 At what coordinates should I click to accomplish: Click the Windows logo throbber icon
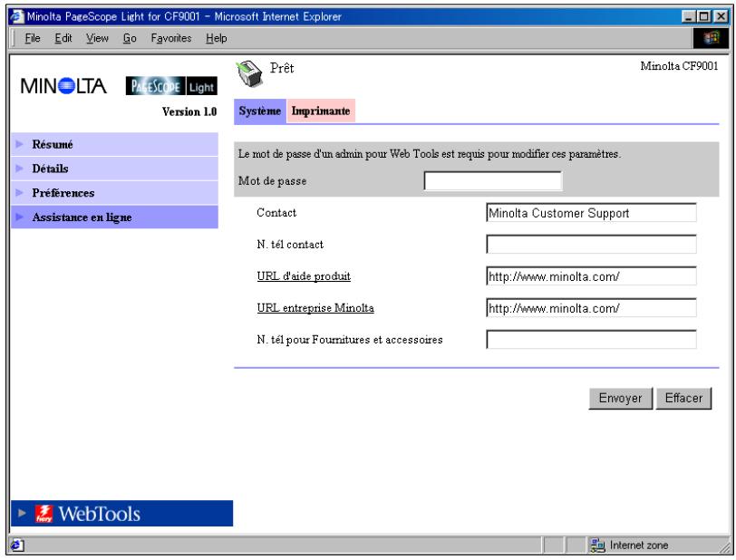[712, 37]
